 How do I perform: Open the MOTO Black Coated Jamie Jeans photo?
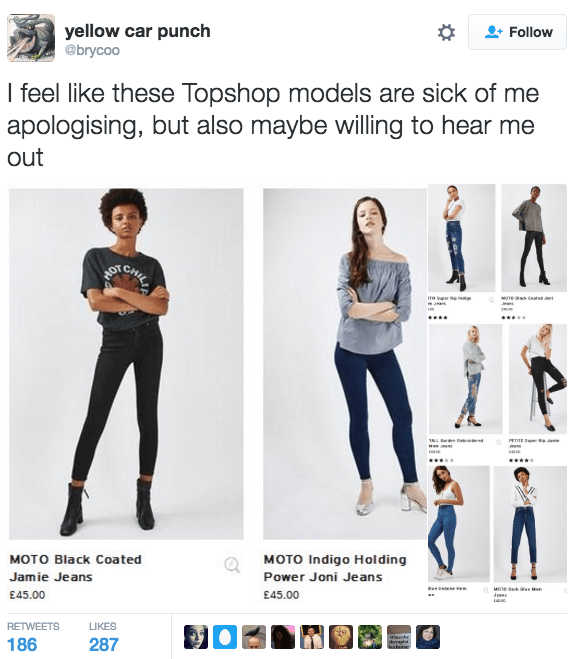click(126, 364)
